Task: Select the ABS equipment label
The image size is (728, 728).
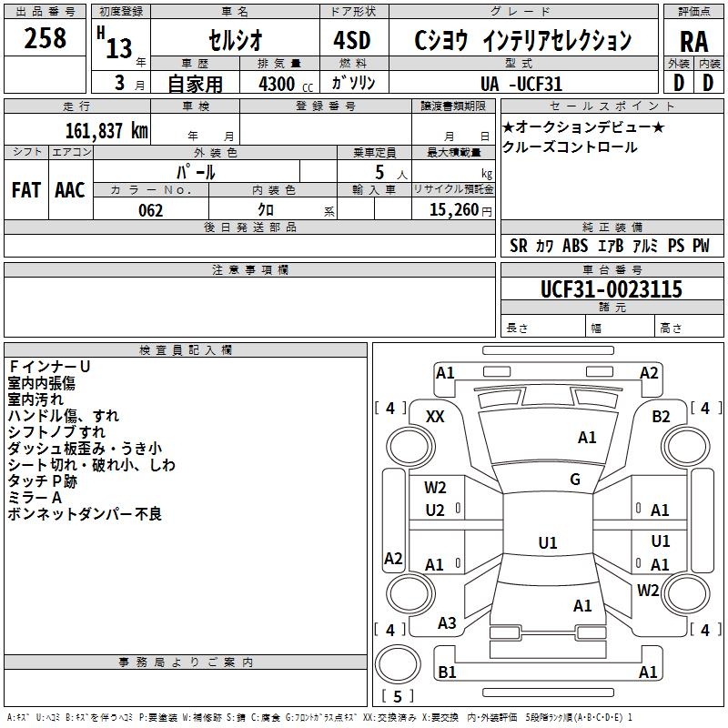Action: (575, 246)
